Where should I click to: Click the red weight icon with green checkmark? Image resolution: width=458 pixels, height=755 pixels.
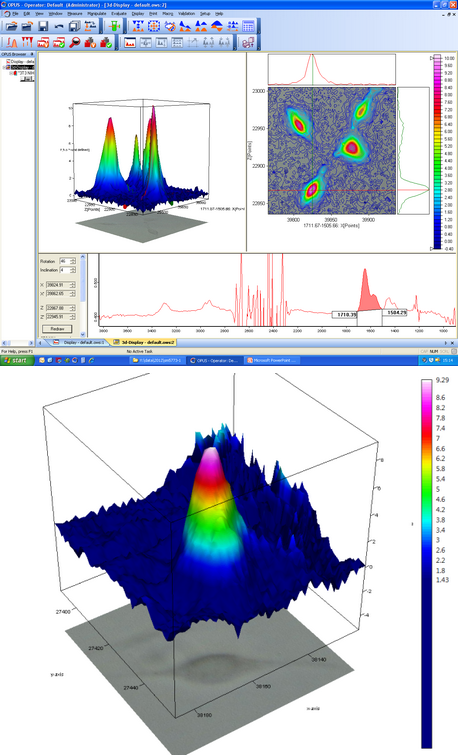[106, 42]
